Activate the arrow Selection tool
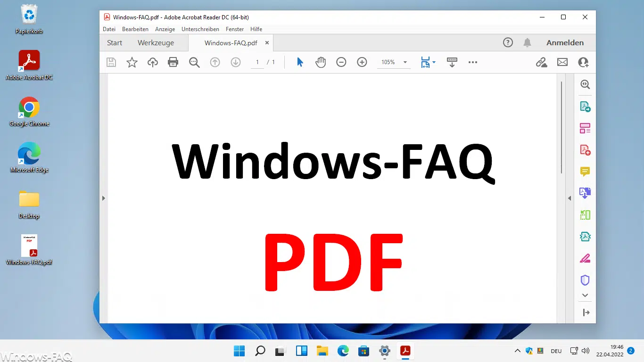 pyautogui.click(x=300, y=62)
